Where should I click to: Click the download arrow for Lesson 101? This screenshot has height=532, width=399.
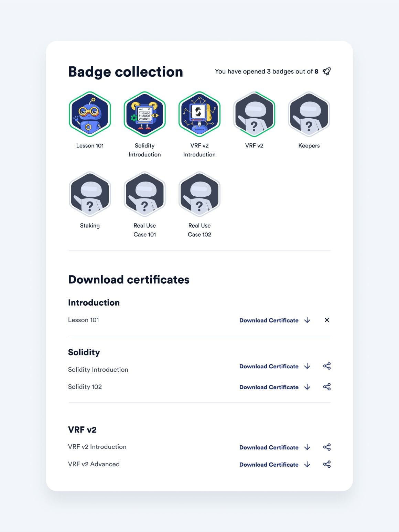(x=307, y=320)
